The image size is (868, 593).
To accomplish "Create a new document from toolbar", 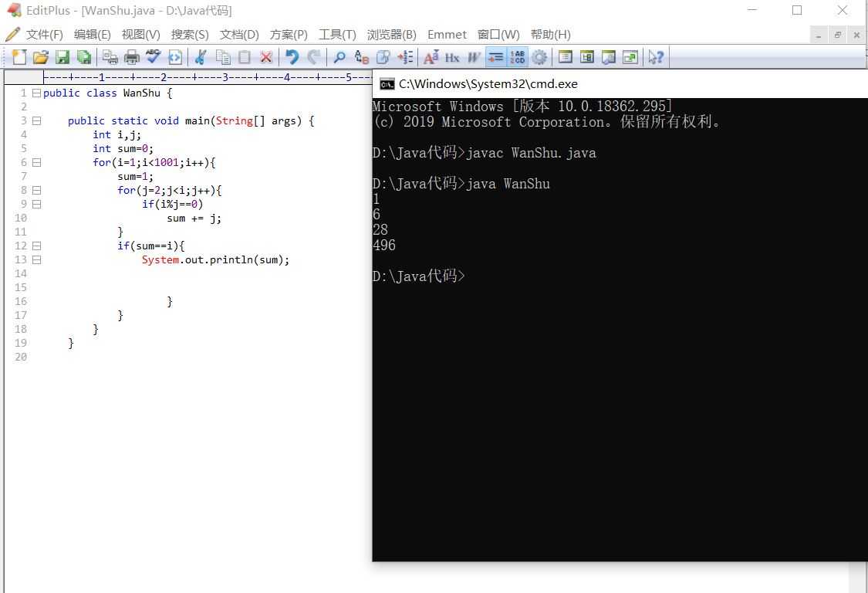I will click(19, 57).
